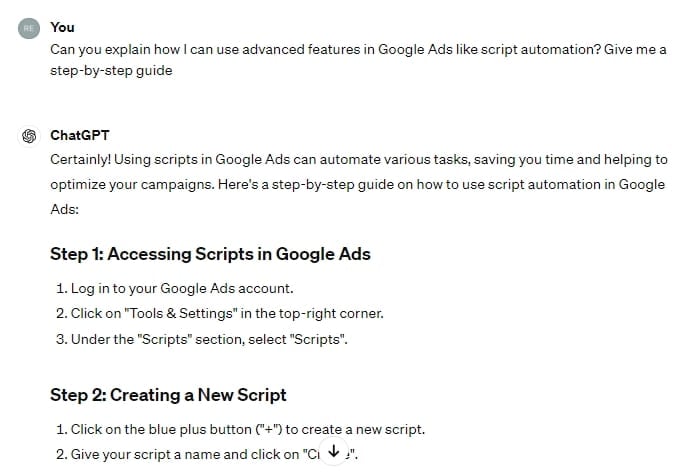Screen dimensions: 696x473
Task: Click the "top-right corner" phrase
Action: pos(336,313)
